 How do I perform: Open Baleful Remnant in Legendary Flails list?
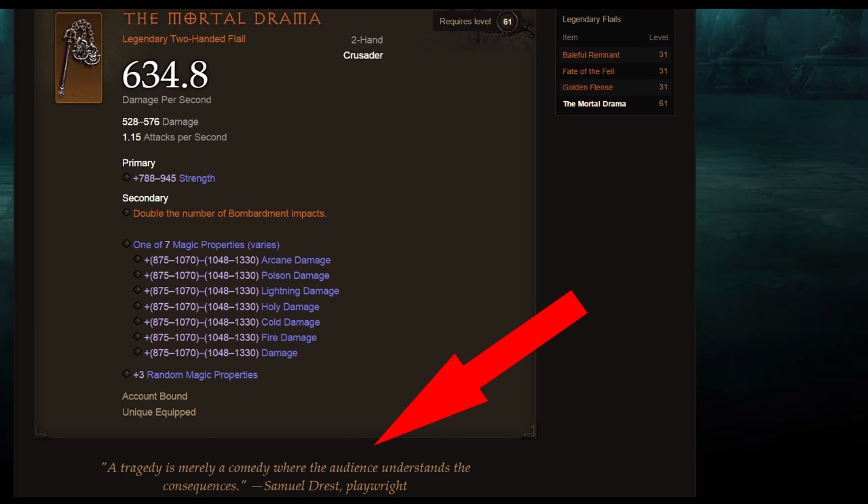tap(591, 55)
